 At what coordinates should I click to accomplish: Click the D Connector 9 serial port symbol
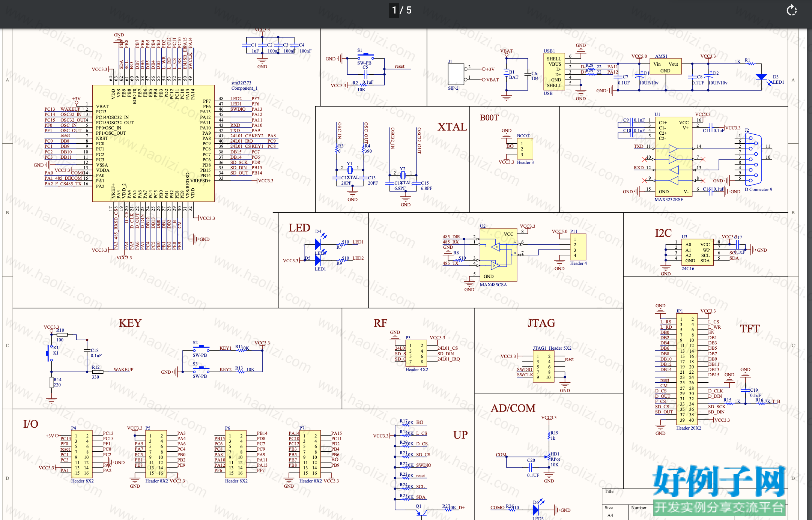753,159
